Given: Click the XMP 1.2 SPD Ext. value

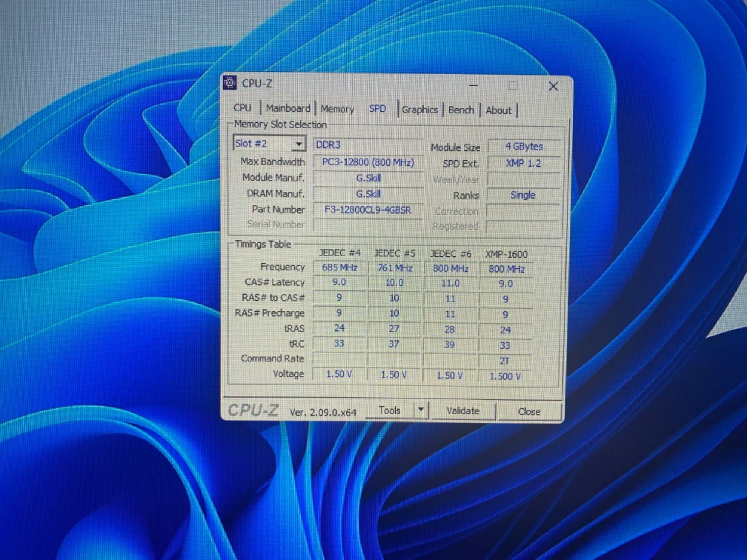Looking at the screenshot, I should 524,163.
